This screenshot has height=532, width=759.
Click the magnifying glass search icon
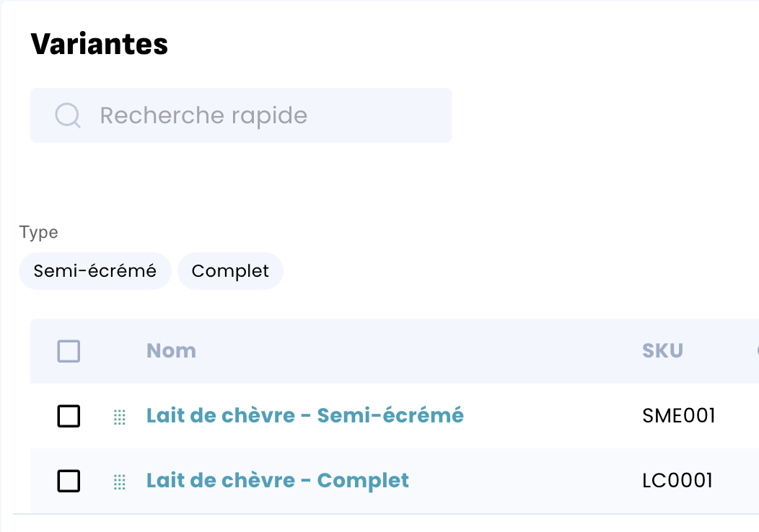click(68, 115)
